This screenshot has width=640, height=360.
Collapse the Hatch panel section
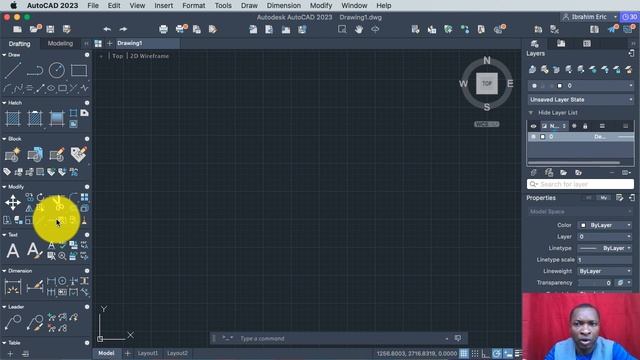[x=4, y=103]
